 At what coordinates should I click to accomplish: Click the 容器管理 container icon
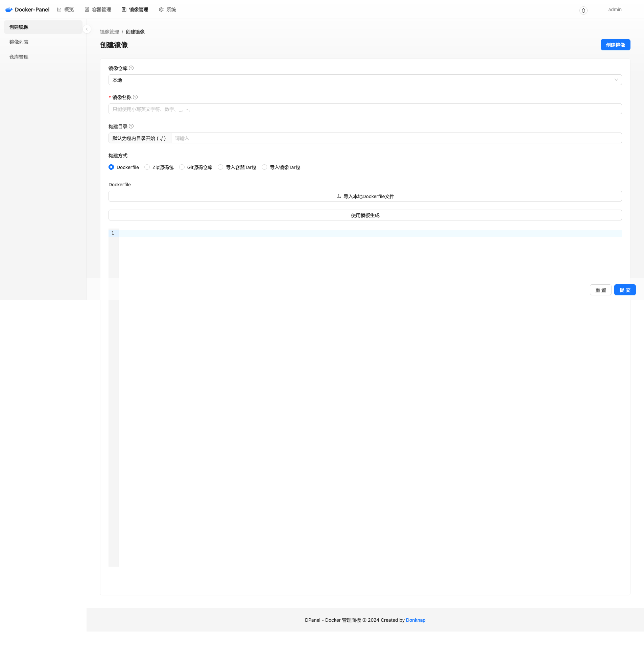87,9
